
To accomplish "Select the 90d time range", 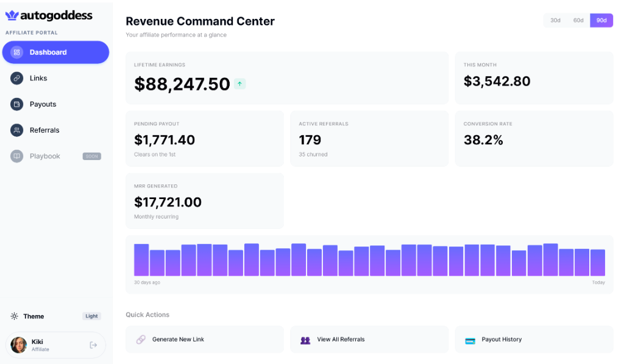I will click(601, 20).
